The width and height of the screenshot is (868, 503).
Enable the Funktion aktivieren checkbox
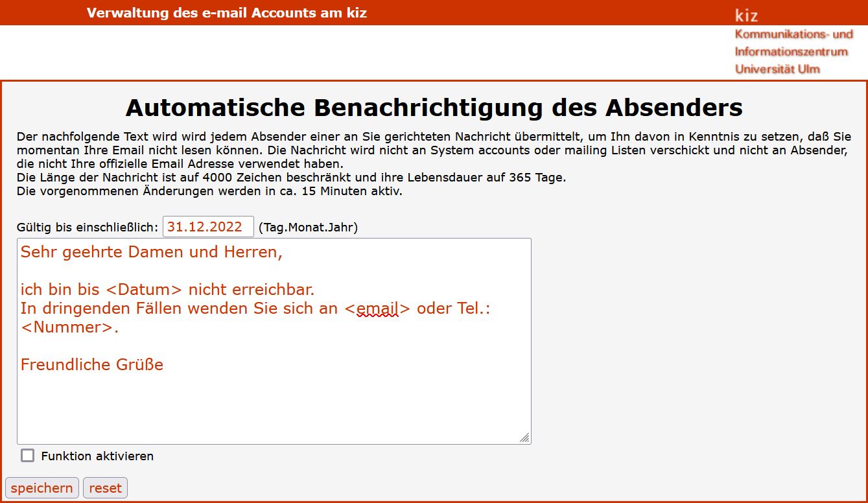point(27,456)
